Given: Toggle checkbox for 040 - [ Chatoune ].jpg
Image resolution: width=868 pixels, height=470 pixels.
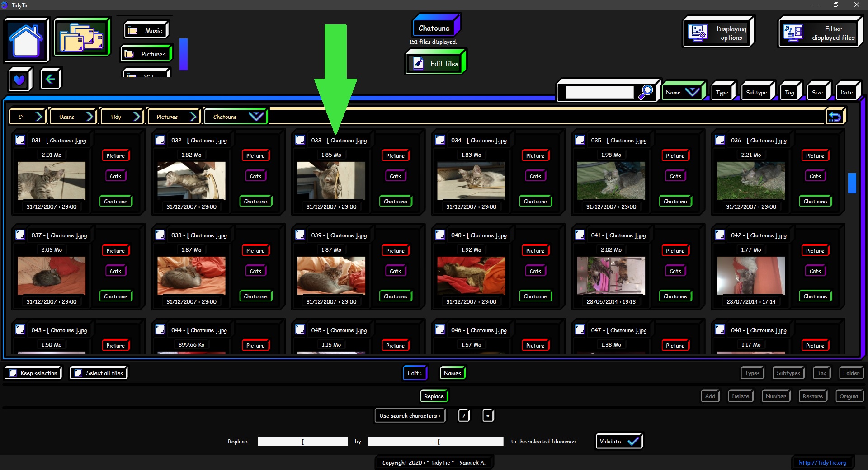Looking at the screenshot, I should [440, 235].
